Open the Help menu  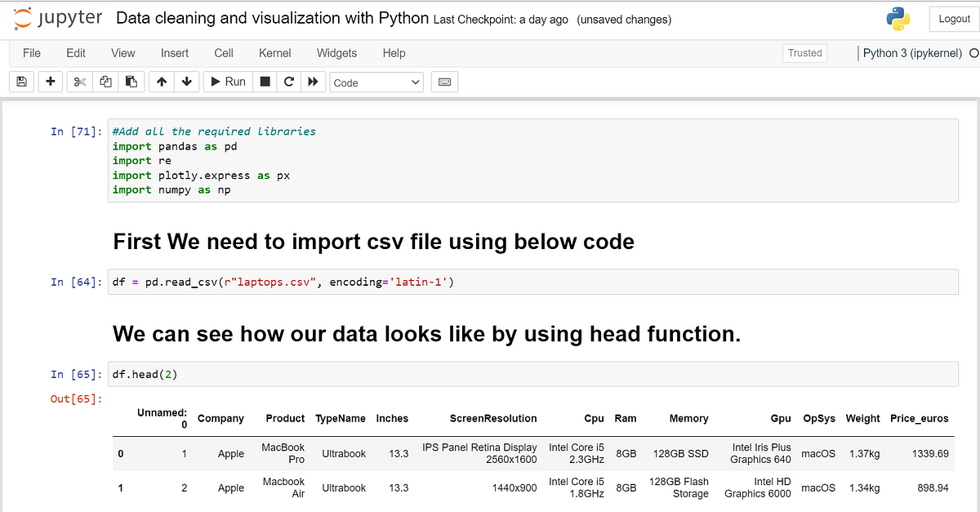point(394,53)
